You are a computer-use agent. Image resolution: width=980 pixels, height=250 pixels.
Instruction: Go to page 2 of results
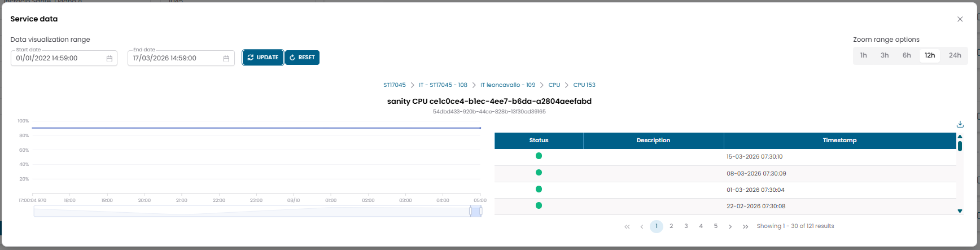(x=671, y=226)
